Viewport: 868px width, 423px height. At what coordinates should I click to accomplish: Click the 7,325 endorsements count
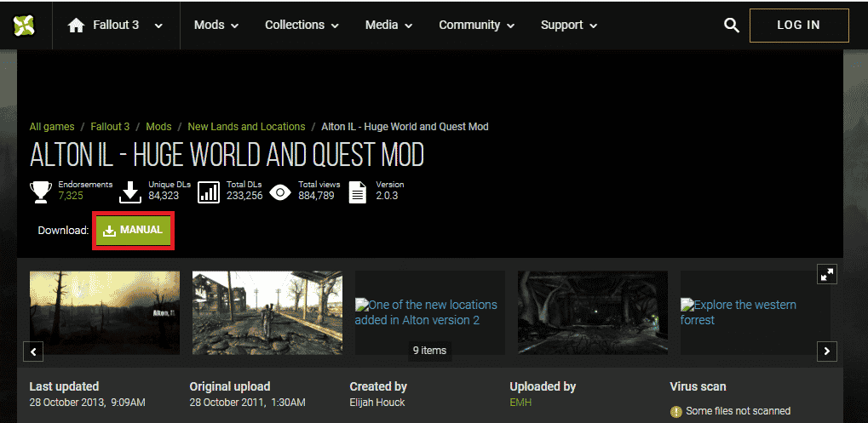coord(71,195)
